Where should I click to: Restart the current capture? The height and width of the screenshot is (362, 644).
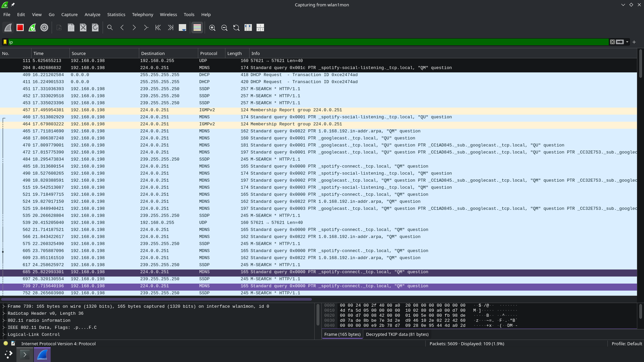click(32, 28)
